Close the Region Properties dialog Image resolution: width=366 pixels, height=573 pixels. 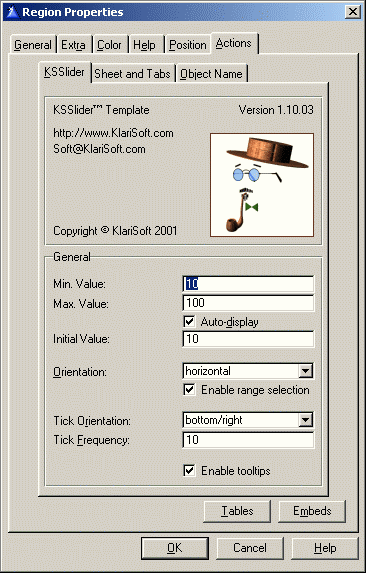[352, 12]
